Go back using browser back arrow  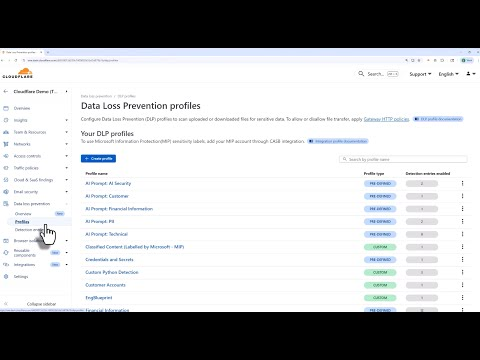tap(2, 60)
